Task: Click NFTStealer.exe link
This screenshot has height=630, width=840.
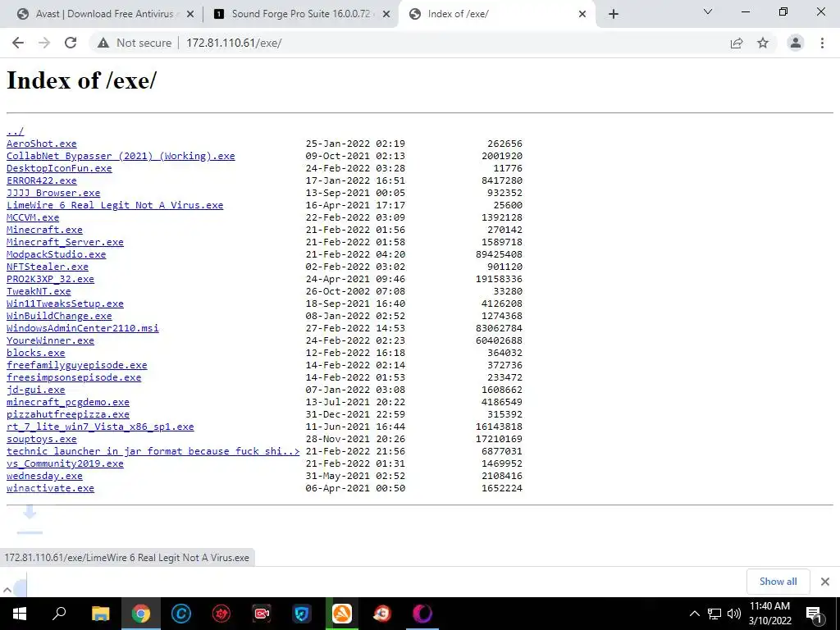Action: (x=47, y=267)
